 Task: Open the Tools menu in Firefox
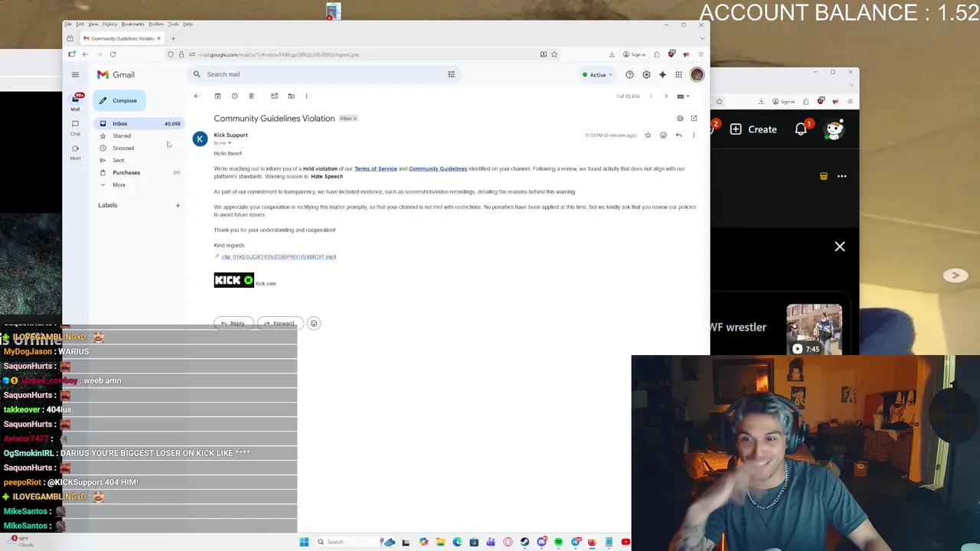[173, 24]
